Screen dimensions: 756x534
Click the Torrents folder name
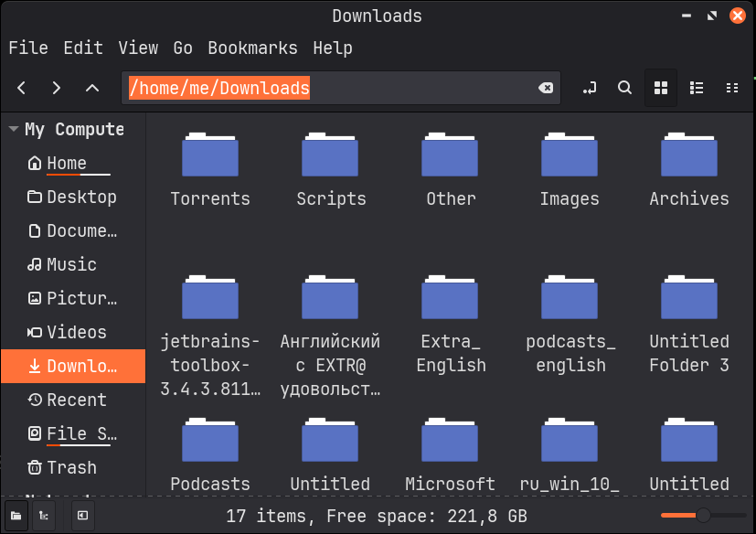click(x=210, y=198)
